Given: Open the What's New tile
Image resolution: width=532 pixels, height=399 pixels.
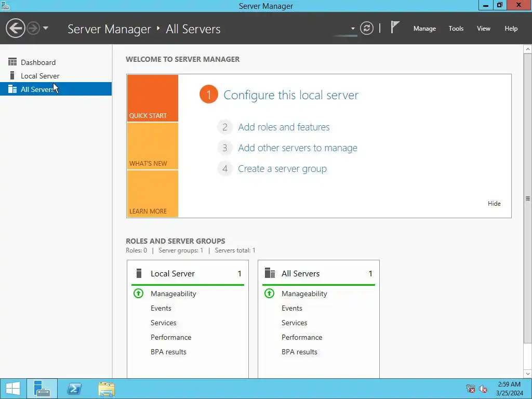Looking at the screenshot, I should tap(153, 146).
